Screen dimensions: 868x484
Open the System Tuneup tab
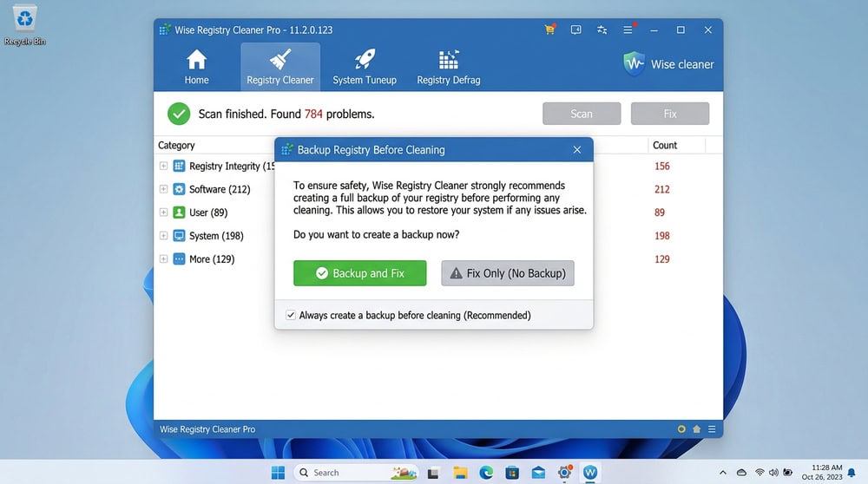[365, 67]
